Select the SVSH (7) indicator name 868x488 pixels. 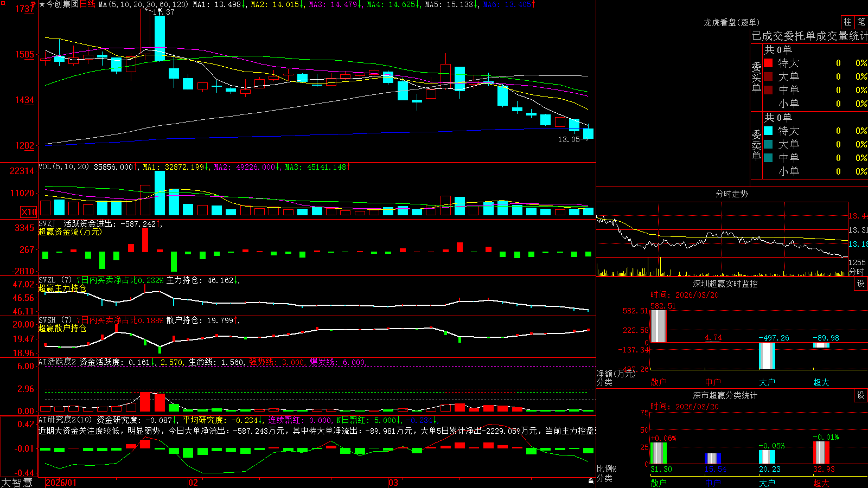pos(55,320)
